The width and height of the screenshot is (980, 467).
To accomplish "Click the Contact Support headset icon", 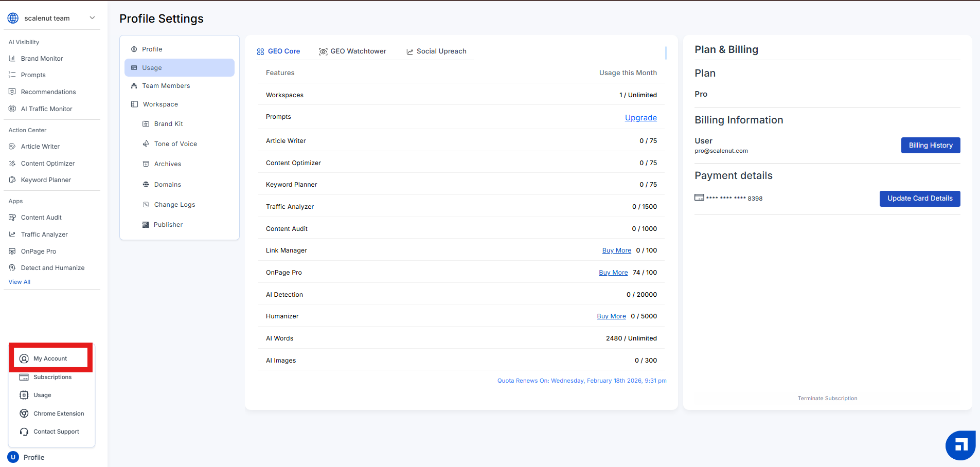I will [24, 432].
